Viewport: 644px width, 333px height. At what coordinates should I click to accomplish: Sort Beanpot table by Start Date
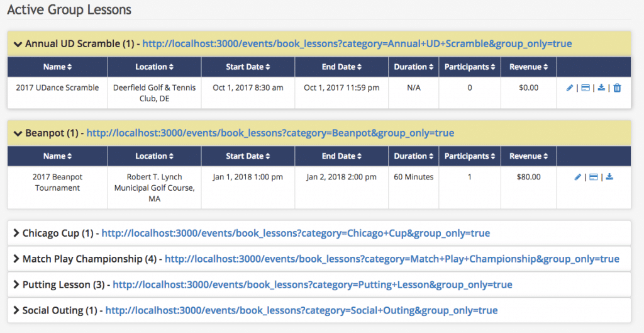(248, 156)
